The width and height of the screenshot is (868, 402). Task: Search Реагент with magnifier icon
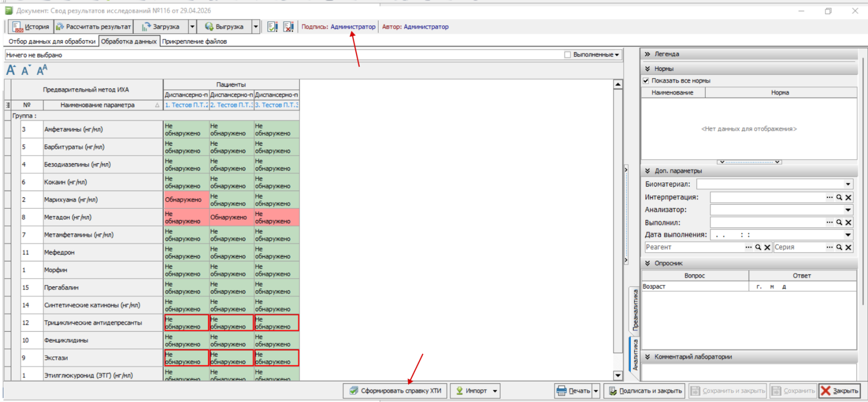point(758,248)
